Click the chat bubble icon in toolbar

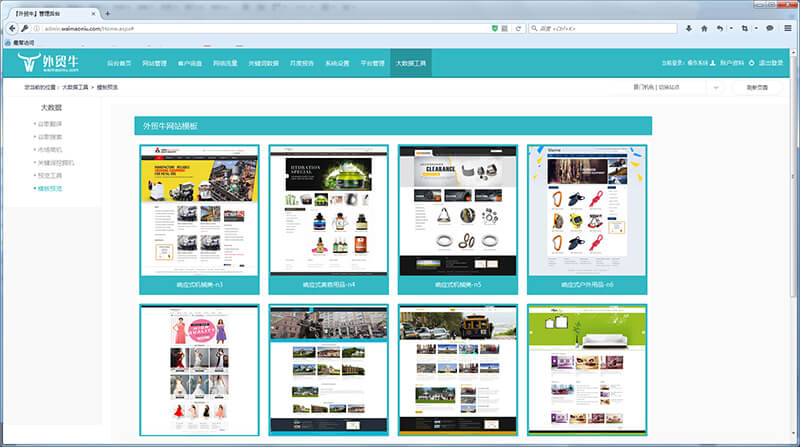[769, 28]
